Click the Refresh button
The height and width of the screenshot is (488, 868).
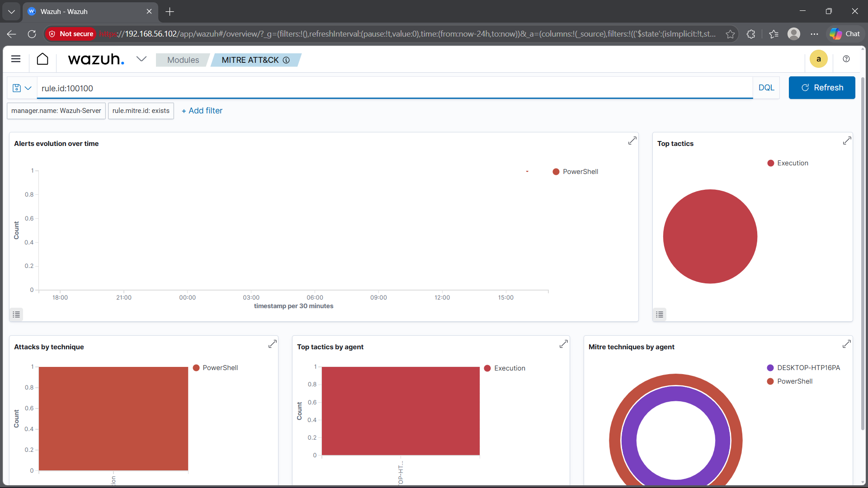tap(822, 88)
